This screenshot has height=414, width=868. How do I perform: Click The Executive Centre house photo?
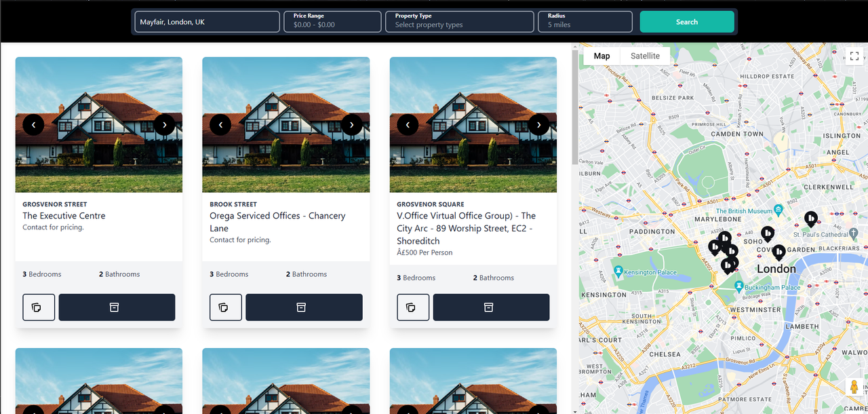pyautogui.click(x=99, y=125)
